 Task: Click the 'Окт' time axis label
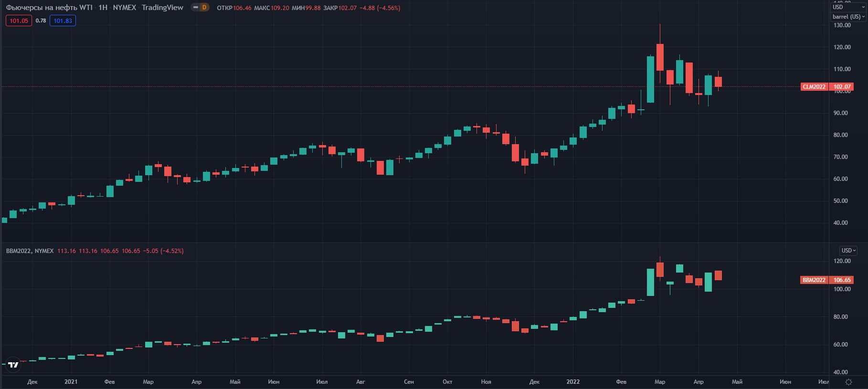pos(447,382)
